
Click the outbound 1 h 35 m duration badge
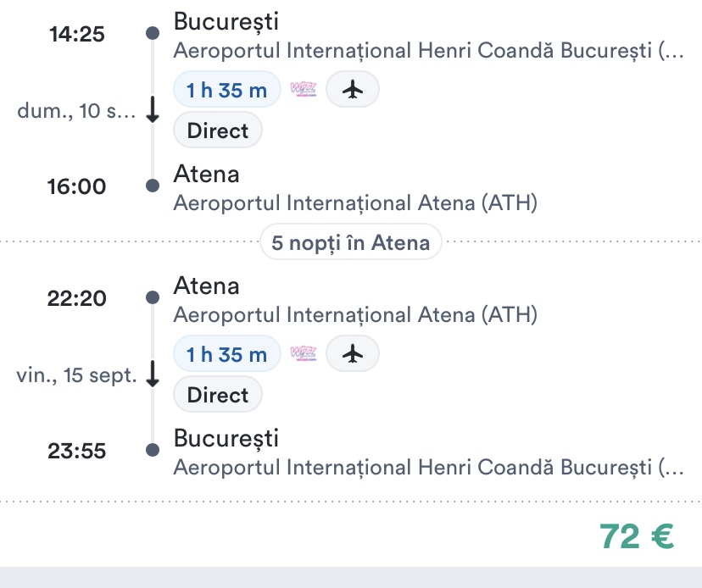point(226,91)
